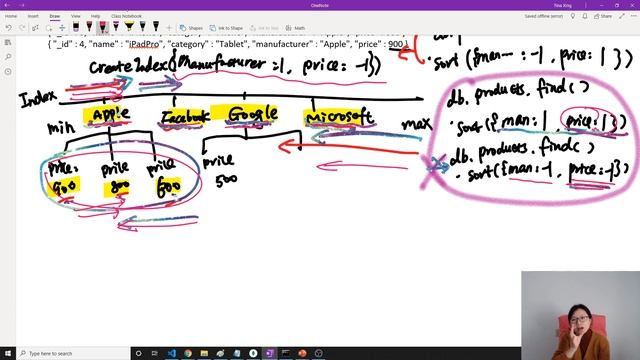This screenshot has height=360, width=640.
Task: Pick the purple pen
Action: [116, 27]
